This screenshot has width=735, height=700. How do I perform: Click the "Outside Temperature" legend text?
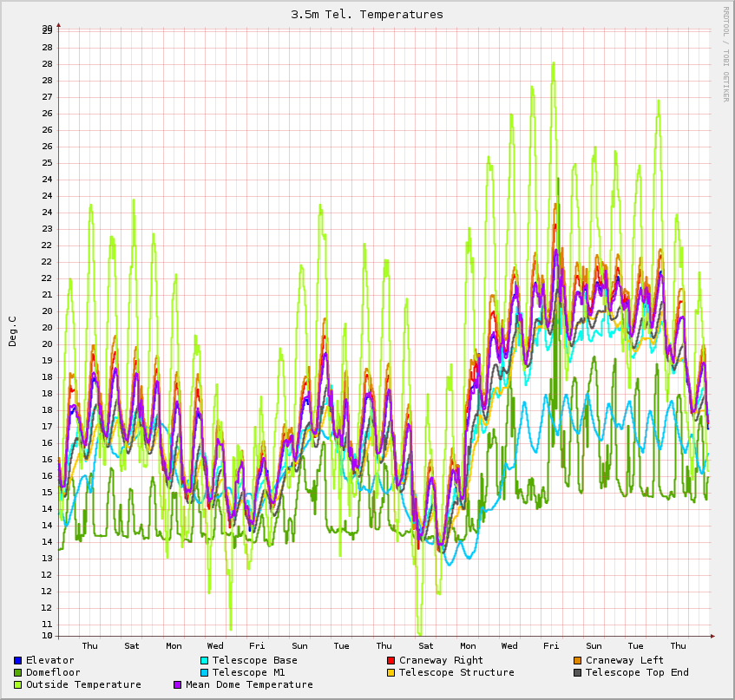pos(83,685)
